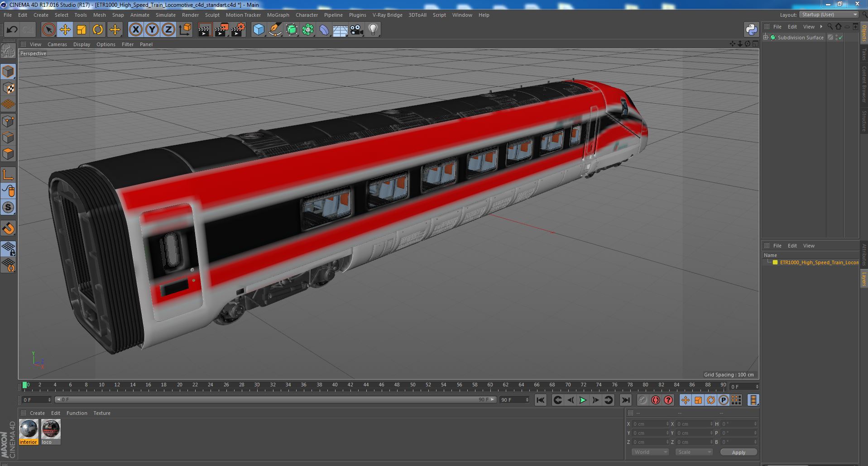The height and width of the screenshot is (466, 868).
Task: Open the MoGraph menu
Action: tap(278, 15)
